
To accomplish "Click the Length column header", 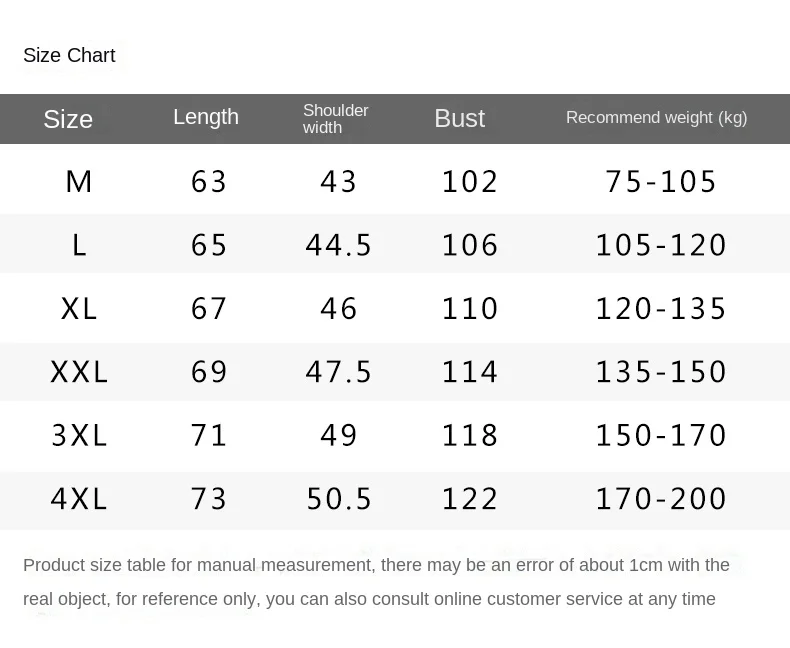I will (206, 117).
